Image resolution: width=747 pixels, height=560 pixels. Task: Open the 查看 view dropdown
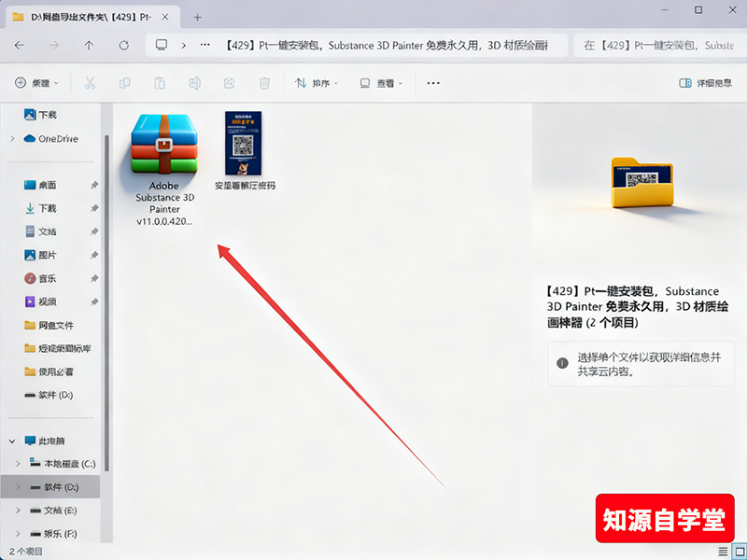pyautogui.click(x=382, y=83)
